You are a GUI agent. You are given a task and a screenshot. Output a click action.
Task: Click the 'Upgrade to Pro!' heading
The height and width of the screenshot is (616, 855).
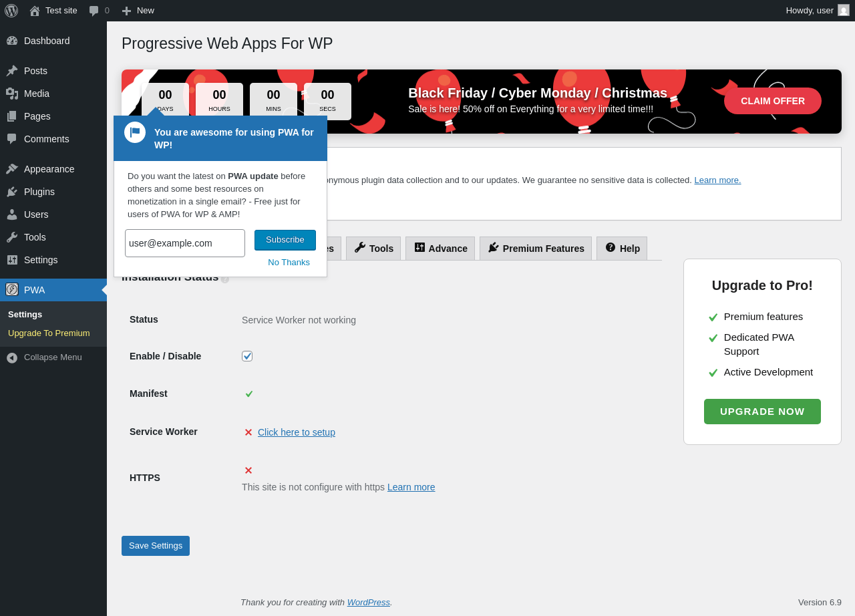coord(762,285)
